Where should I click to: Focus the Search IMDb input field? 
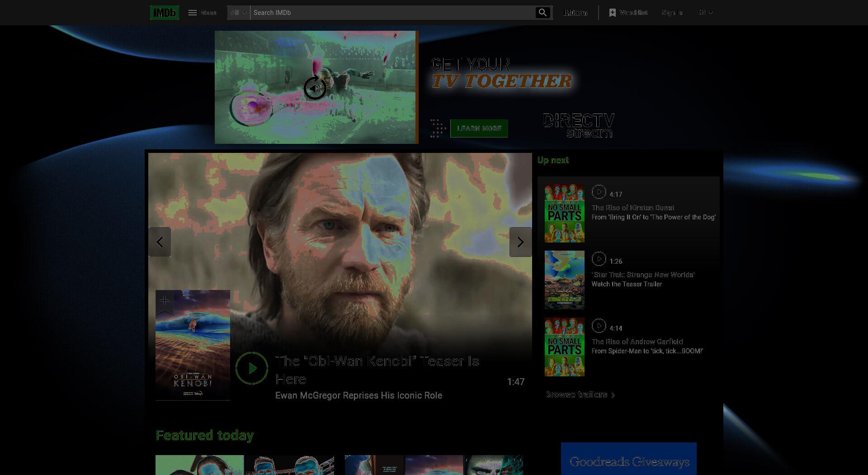click(392, 13)
